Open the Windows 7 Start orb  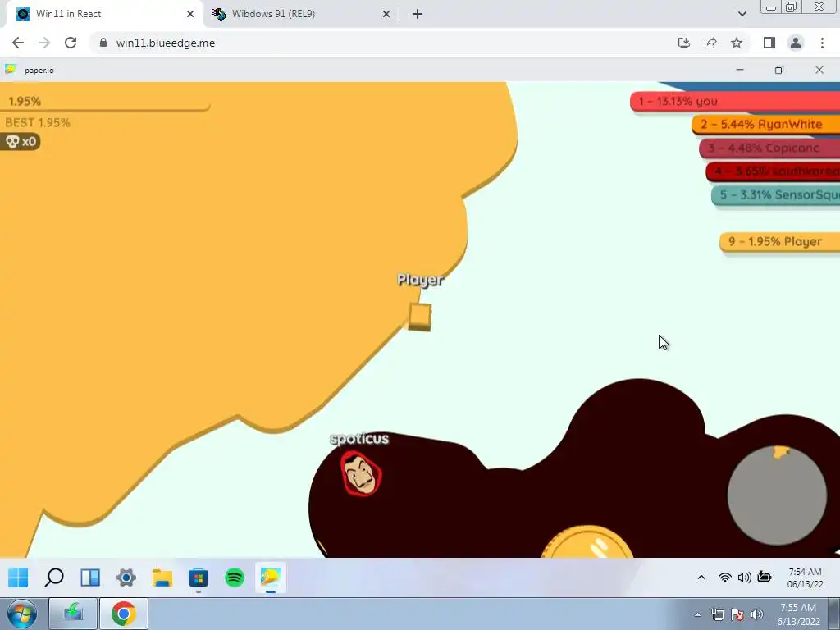[x=22, y=614]
